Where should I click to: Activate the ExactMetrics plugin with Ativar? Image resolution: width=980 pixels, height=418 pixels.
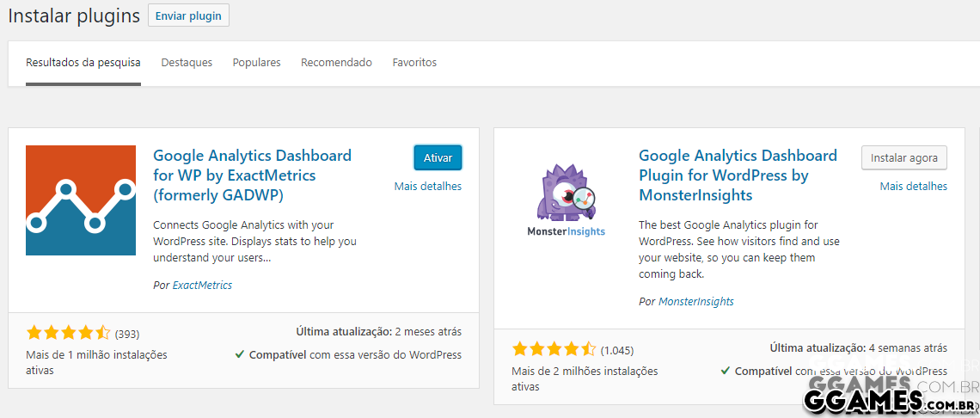(x=438, y=158)
